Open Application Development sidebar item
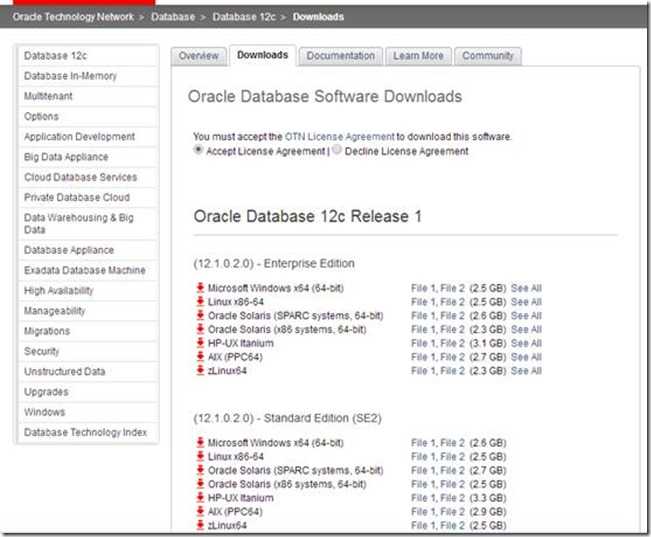This screenshot has width=651, height=537. [88, 137]
